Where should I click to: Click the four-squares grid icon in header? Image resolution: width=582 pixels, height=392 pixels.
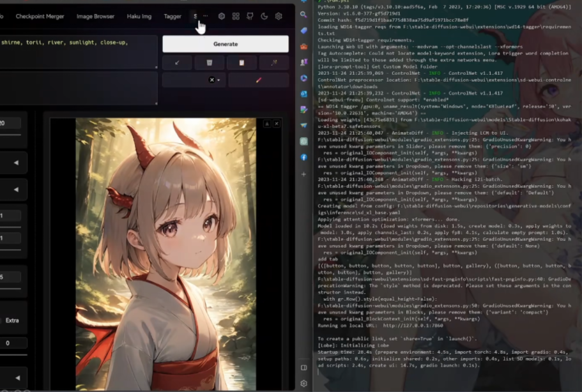pos(236,17)
